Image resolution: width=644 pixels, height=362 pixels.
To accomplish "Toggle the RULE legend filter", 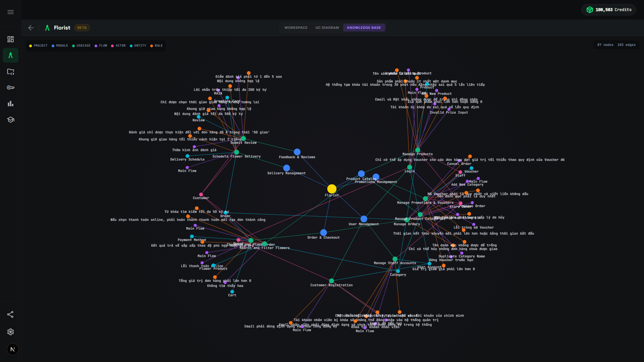I will coord(156,46).
